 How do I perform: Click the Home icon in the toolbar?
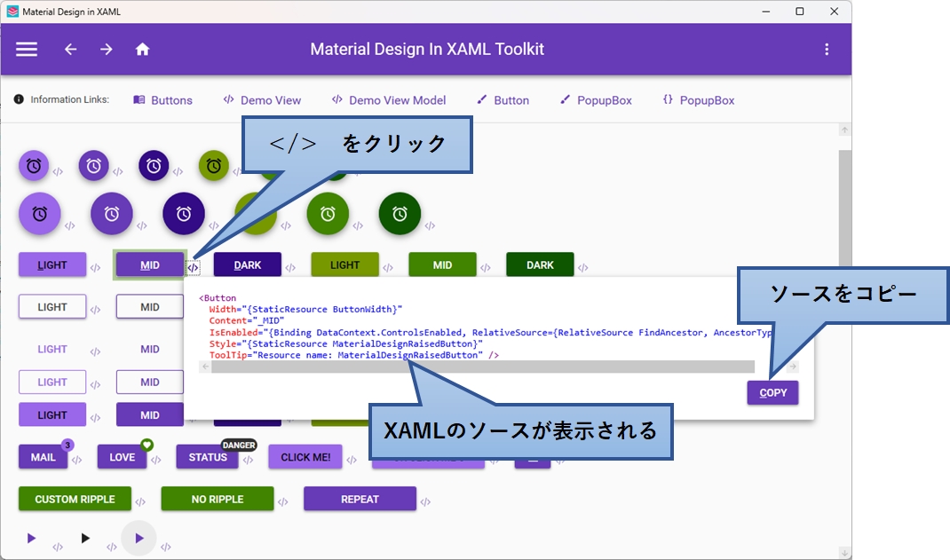(142, 50)
